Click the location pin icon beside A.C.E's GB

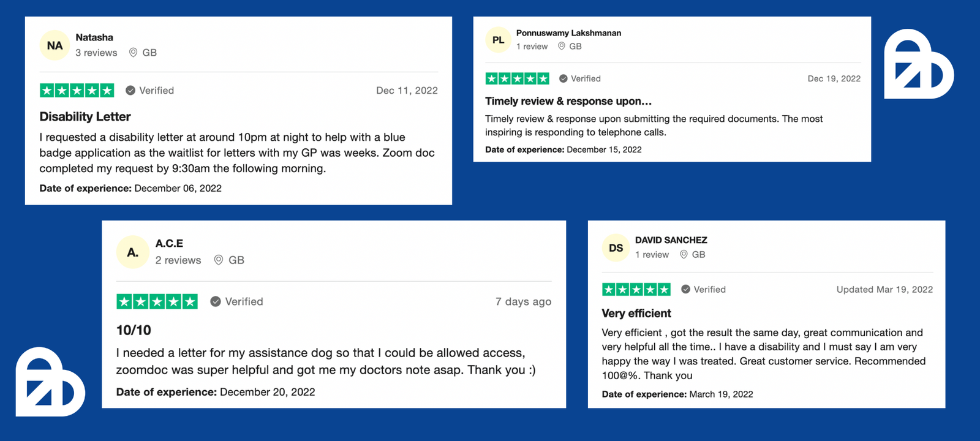219,260
